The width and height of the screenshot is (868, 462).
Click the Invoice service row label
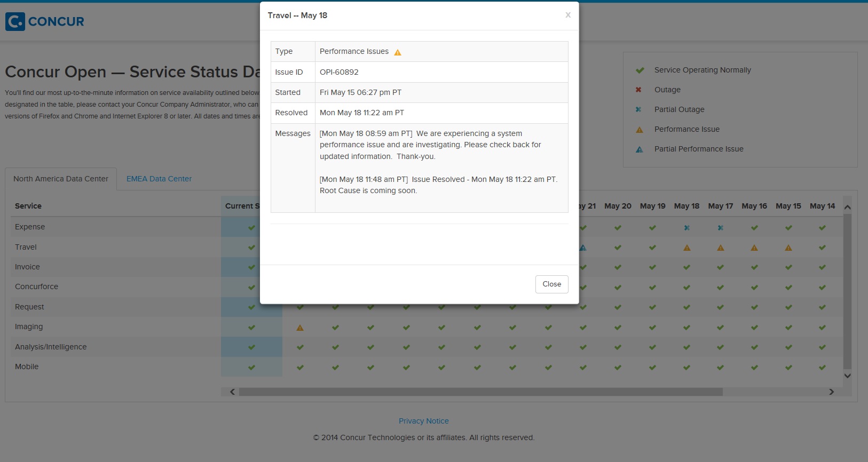pyautogui.click(x=27, y=267)
